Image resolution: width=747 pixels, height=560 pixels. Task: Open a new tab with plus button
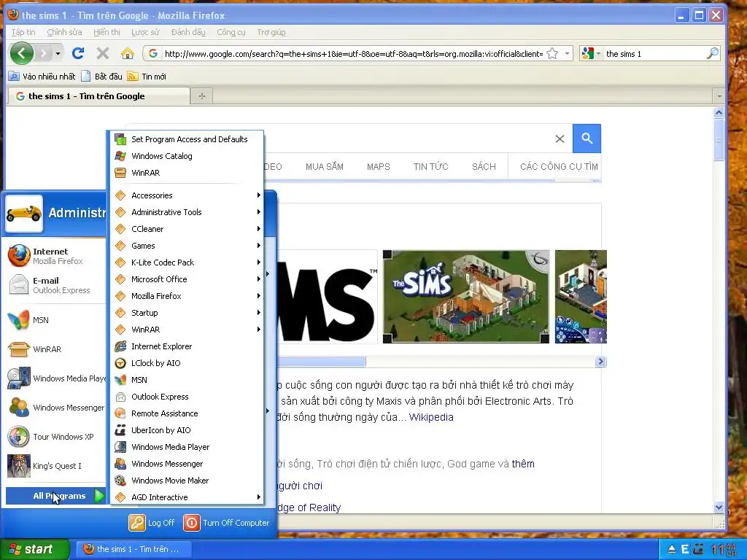click(x=202, y=96)
